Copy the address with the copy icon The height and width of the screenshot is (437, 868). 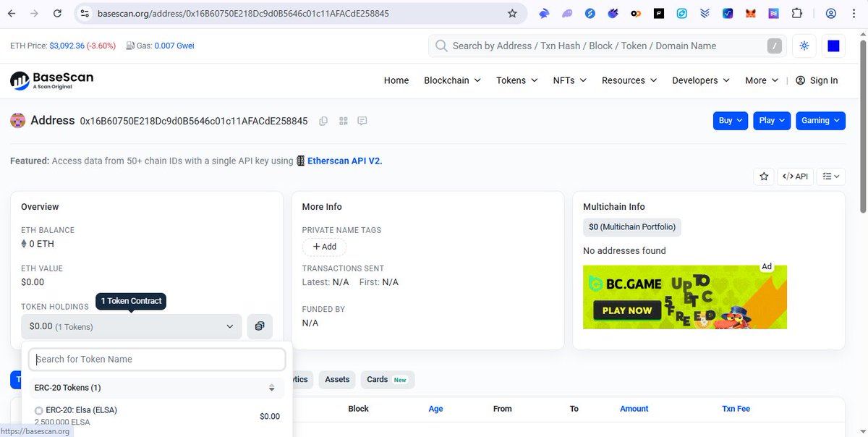(x=323, y=121)
